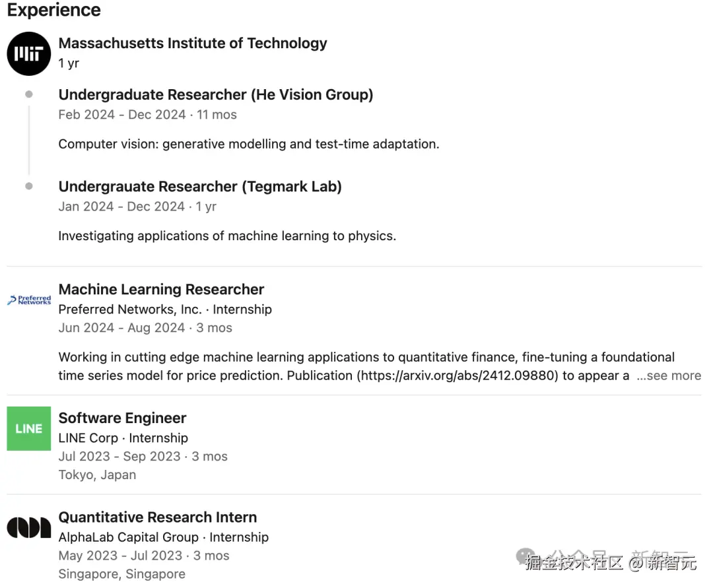This screenshot has height=588, width=713.
Task: Select Undergrauate Researcher (Tegmark Lab) title
Action: [199, 187]
